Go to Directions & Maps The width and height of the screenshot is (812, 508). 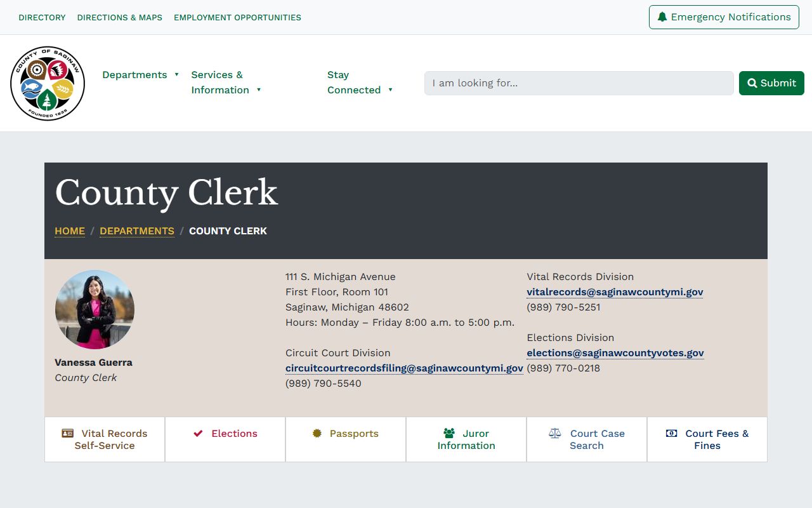click(120, 18)
